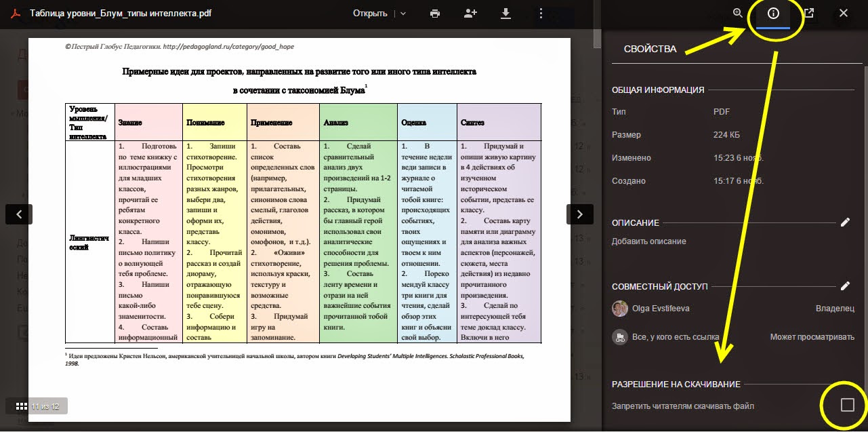Click Может просматривать permission text
The width and height of the screenshot is (868, 432).
[x=812, y=336]
